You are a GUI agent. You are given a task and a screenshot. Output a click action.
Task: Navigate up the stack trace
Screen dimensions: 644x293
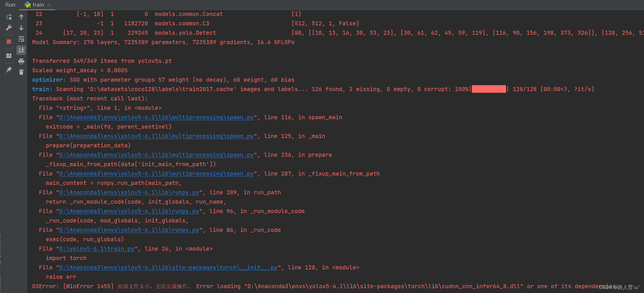tap(21, 16)
